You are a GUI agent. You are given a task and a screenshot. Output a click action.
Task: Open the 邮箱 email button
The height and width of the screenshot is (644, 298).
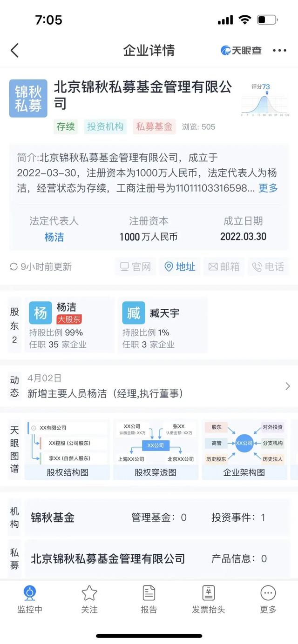[224, 267]
